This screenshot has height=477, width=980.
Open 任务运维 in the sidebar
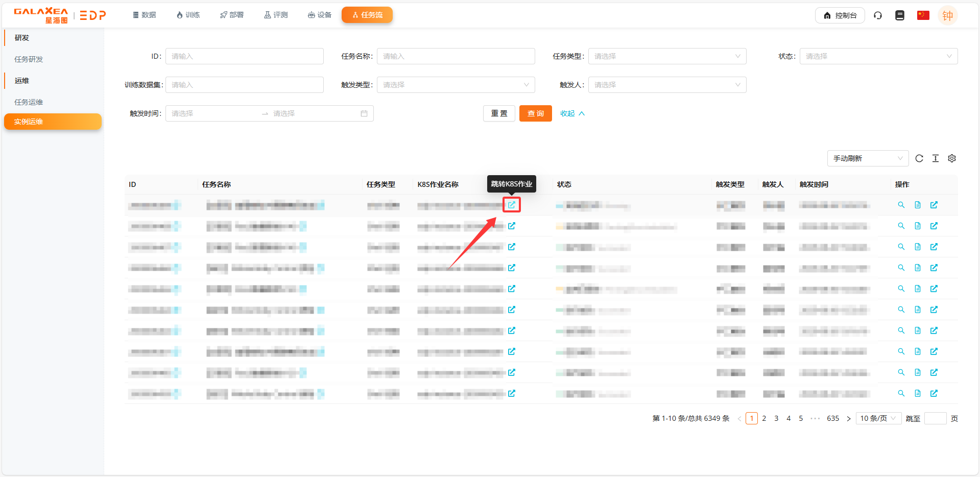pyautogui.click(x=29, y=102)
